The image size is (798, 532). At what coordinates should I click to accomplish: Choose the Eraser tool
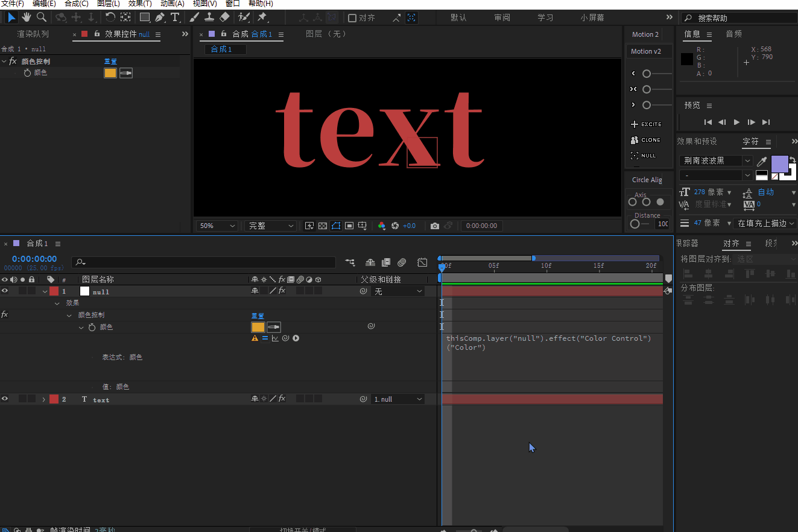224,17
